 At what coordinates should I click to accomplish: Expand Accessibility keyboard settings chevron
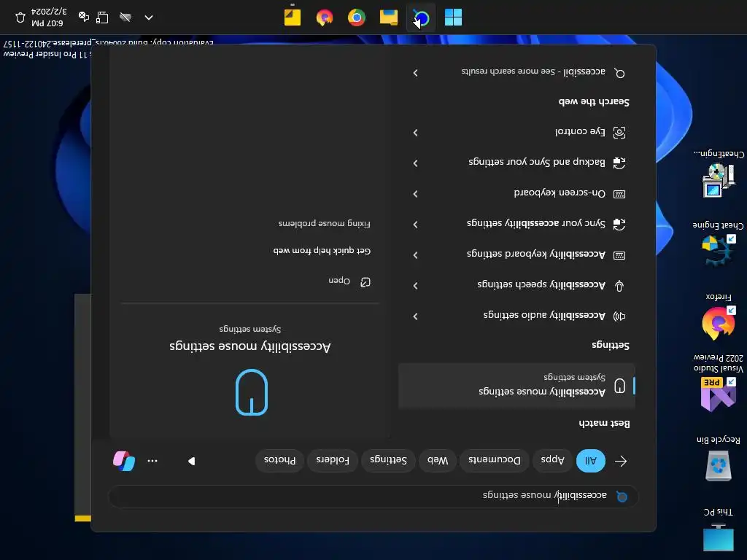tap(415, 255)
